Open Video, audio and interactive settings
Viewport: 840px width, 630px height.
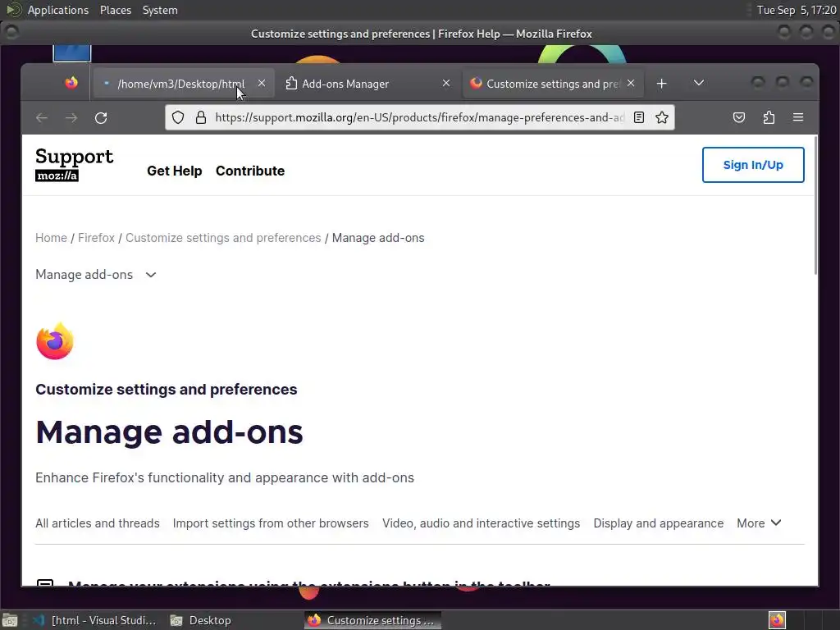tap(481, 523)
